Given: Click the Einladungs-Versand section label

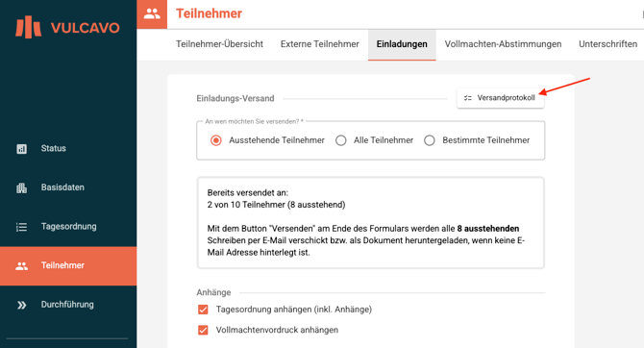Looking at the screenshot, I should point(235,99).
